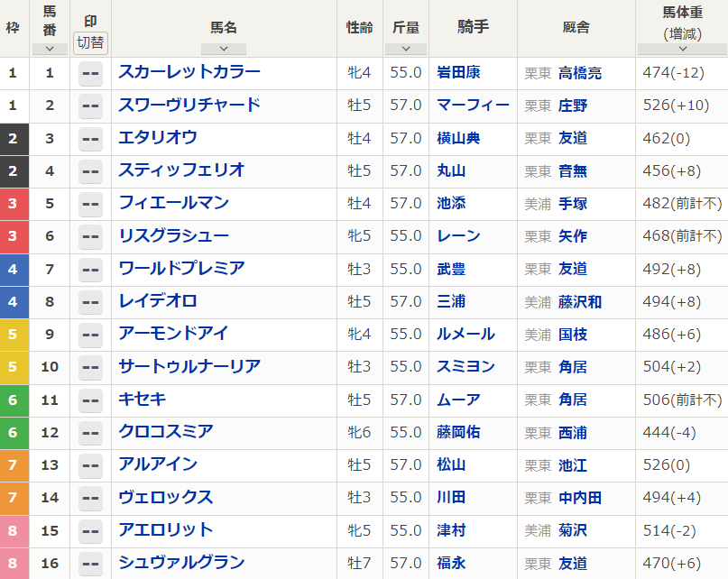Open trainer page for 国枝
The height and width of the screenshot is (579, 728).
pyautogui.click(x=573, y=334)
